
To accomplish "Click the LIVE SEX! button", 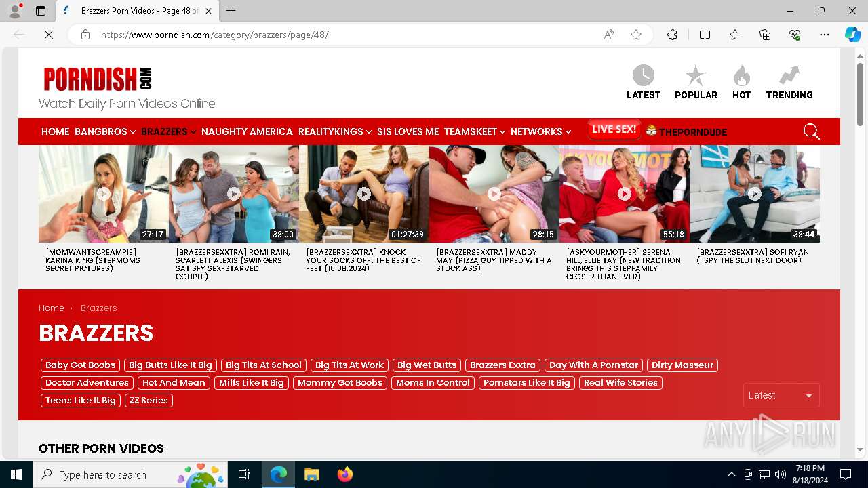I will pos(614,129).
